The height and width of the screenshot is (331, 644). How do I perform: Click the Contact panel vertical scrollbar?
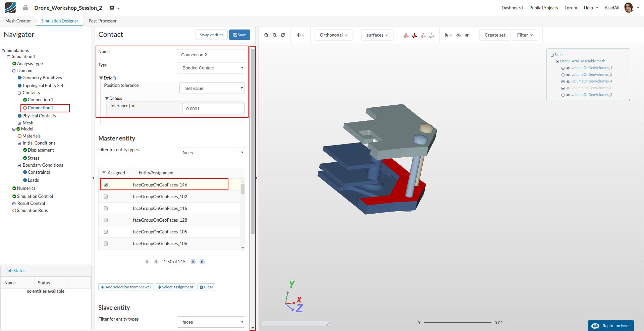pos(253,141)
